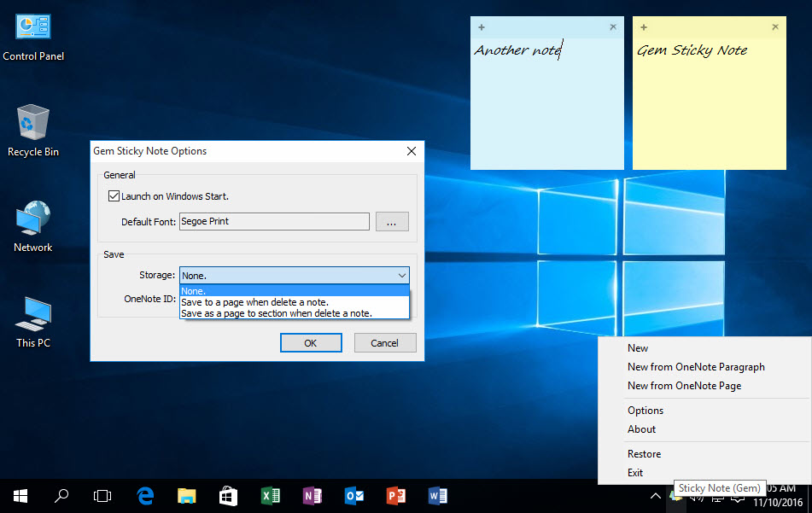Open Outlook from the taskbar
The width and height of the screenshot is (812, 513).
(x=353, y=495)
